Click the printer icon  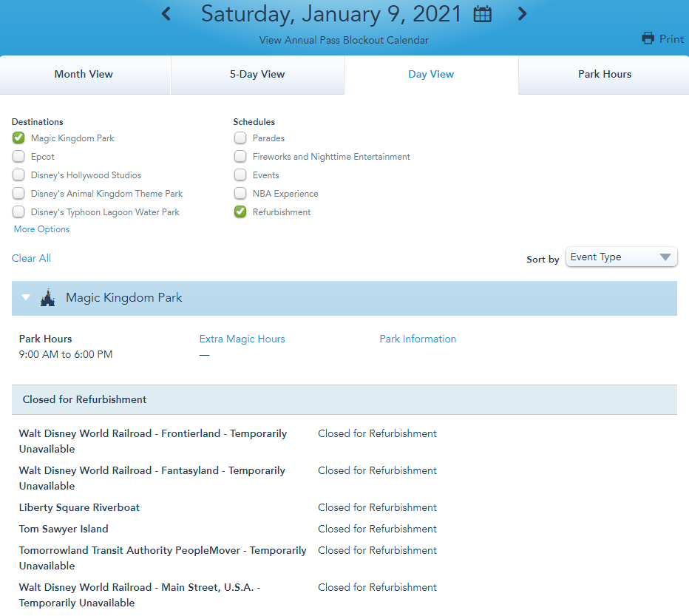tap(648, 38)
